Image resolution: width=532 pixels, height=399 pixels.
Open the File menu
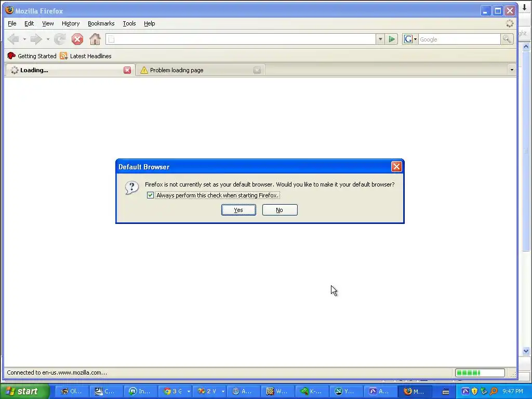click(12, 23)
